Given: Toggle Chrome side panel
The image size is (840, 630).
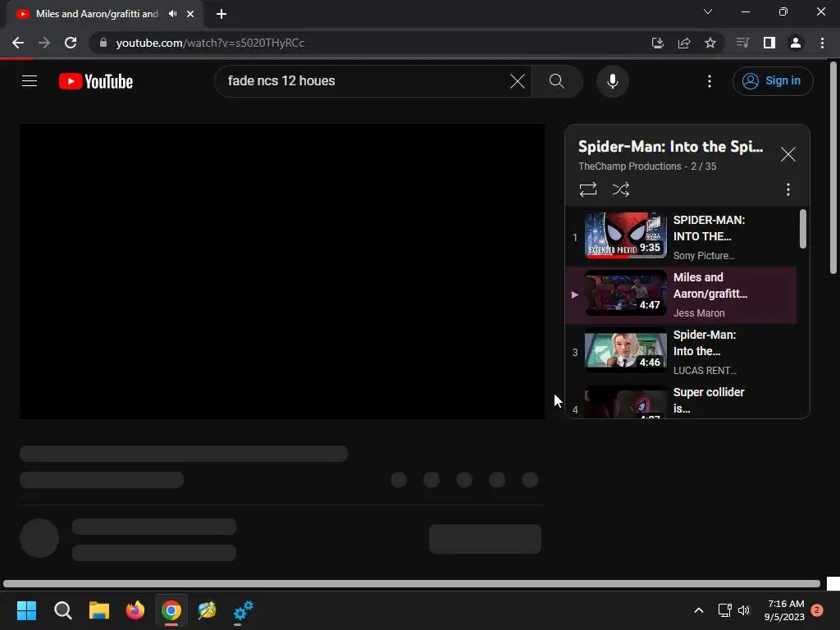Looking at the screenshot, I should pyautogui.click(x=769, y=43).
